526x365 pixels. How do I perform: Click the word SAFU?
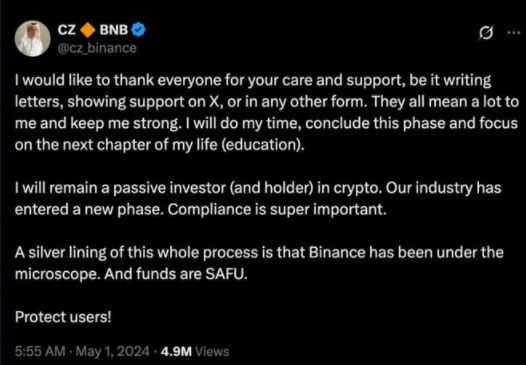pyautogui.click(x=226, y=274)
